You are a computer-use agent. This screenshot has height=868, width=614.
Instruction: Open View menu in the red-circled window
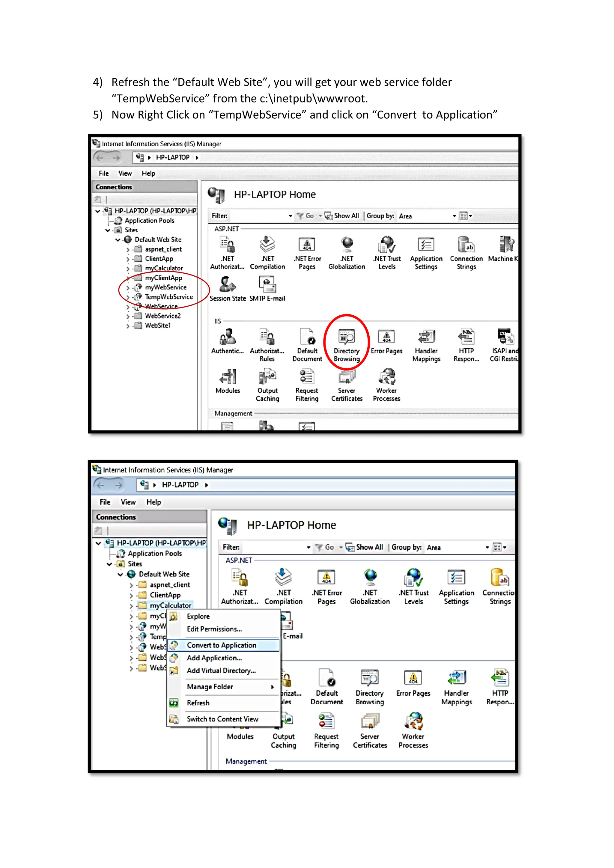[x=125, y=173]
